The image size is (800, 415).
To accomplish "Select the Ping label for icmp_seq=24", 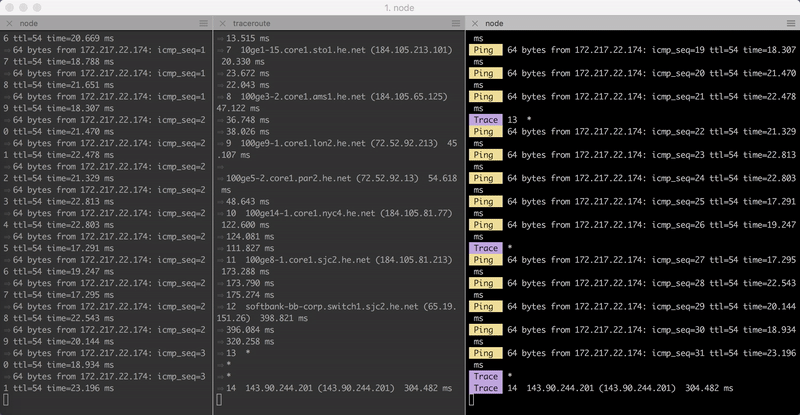I will point(486,178).
